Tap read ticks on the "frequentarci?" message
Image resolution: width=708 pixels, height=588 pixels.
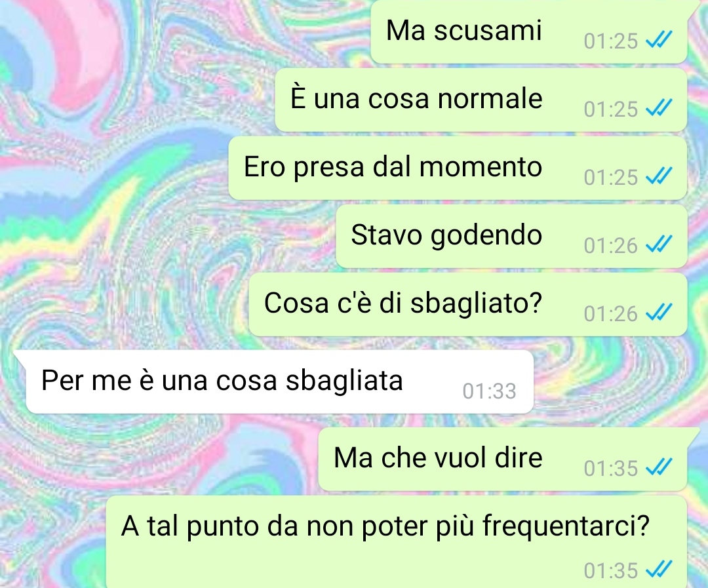point(659,569)
